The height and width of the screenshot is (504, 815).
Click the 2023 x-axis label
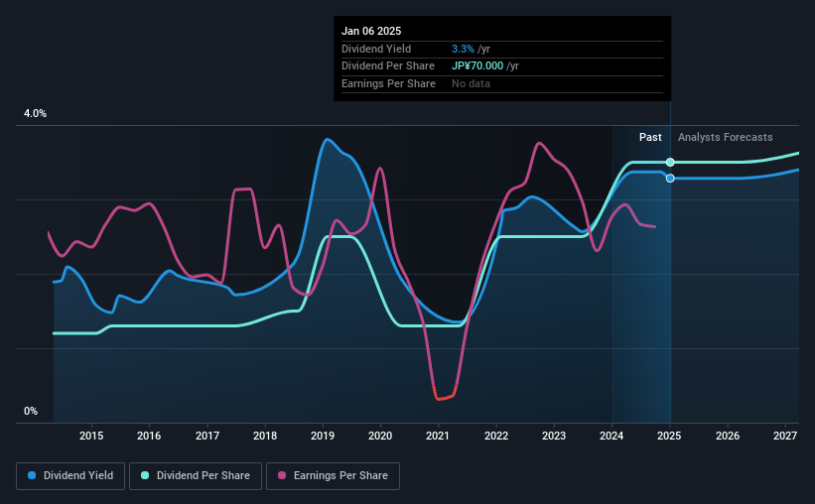(x=554, y=436)
